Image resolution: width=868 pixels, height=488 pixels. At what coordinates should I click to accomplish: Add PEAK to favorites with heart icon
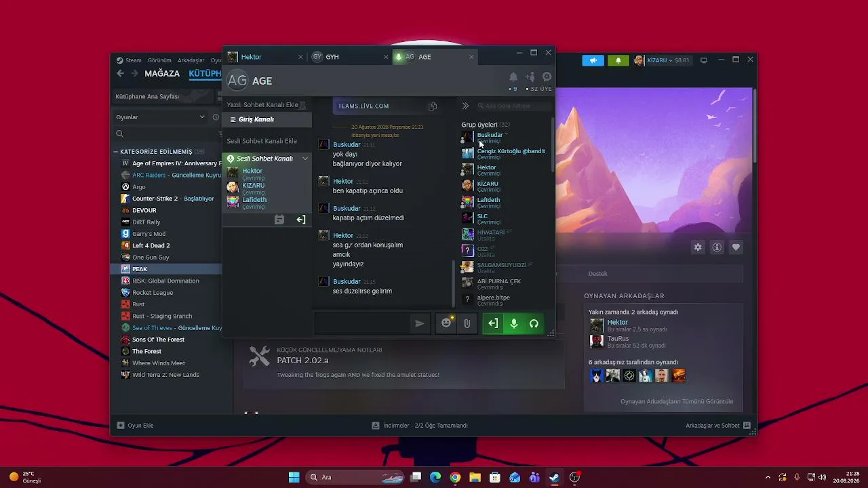tap(736, 247)
